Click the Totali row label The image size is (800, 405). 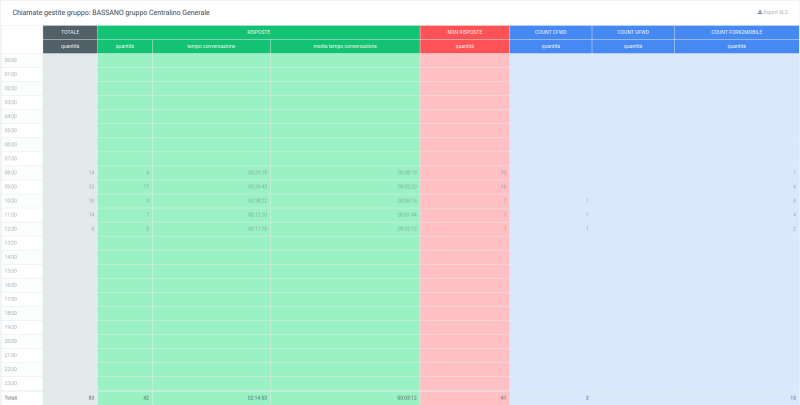tap(10, 398)
